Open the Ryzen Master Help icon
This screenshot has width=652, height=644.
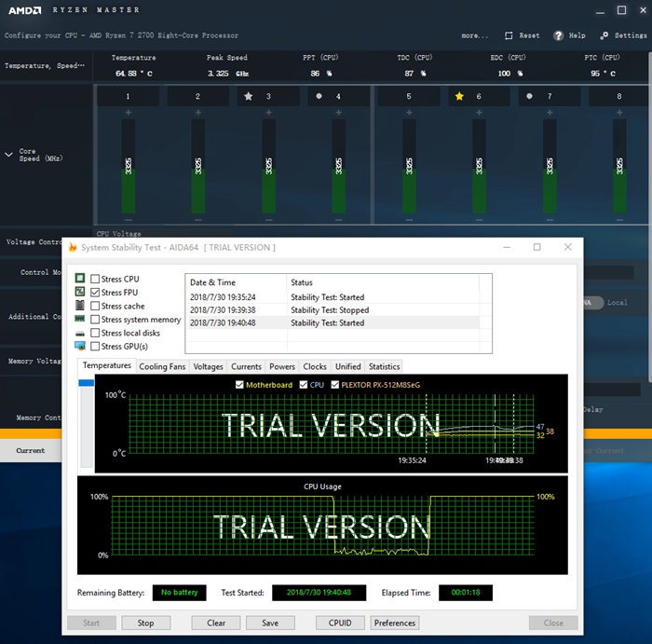coord(558,35)
